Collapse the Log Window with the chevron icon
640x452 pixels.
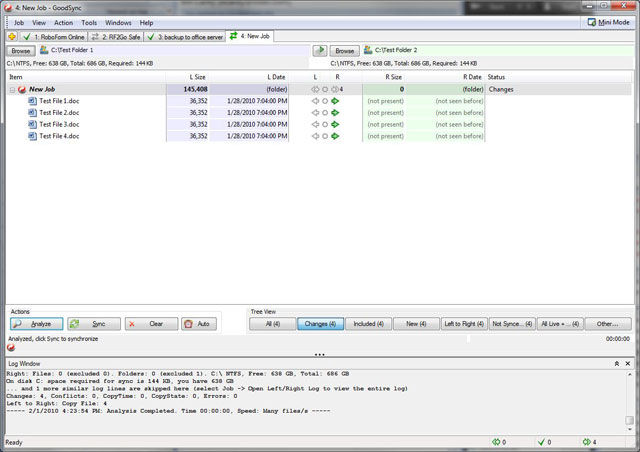[617, 363]
